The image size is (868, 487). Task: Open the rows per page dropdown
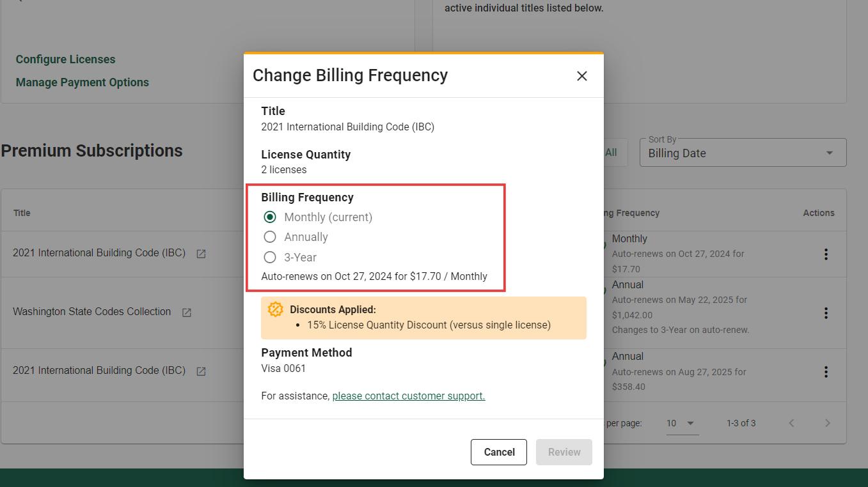point(682,423)
